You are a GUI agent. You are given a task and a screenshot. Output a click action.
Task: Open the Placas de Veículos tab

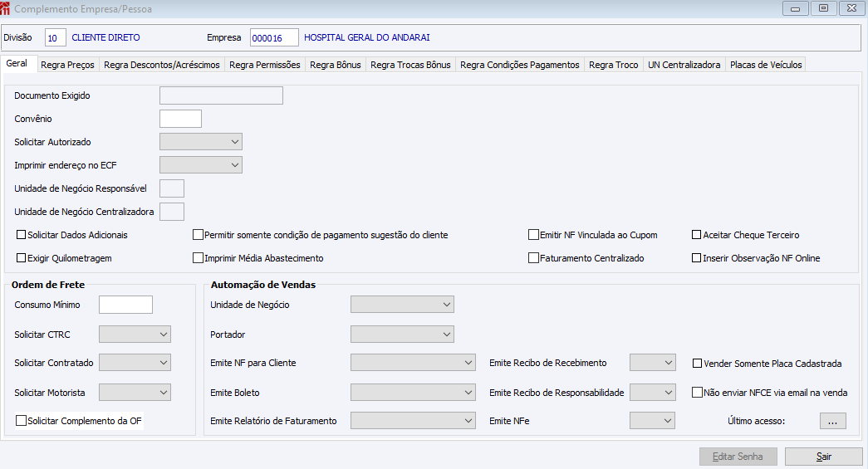pyautogui.click(x=766, y=65)
